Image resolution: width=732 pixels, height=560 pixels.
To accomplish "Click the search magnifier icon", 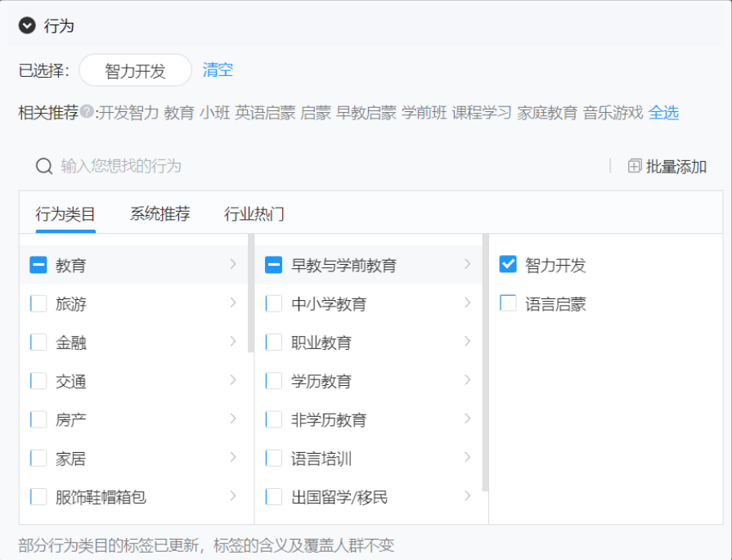I will 43,165.
